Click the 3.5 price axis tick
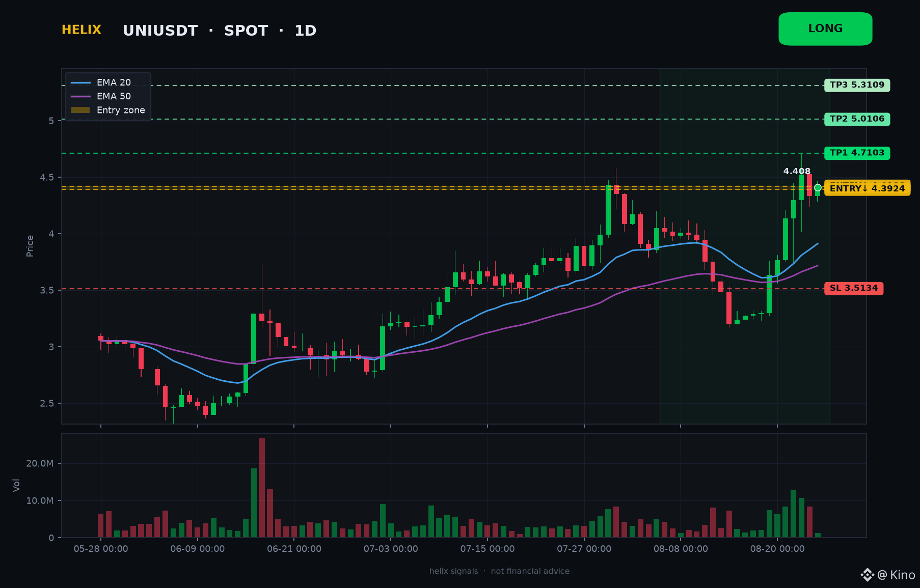The height and width of the screenshot is (588, 920). click(x=47, y=290)
